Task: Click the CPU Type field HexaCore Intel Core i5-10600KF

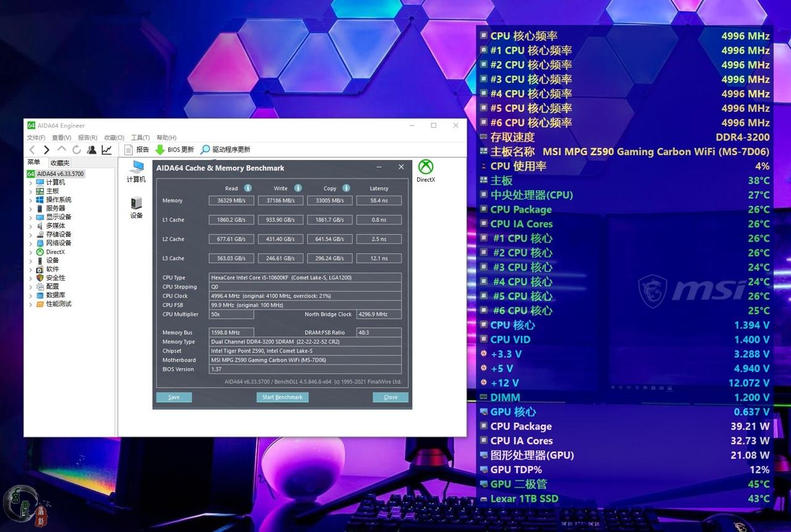Action: tap(305, 277)
